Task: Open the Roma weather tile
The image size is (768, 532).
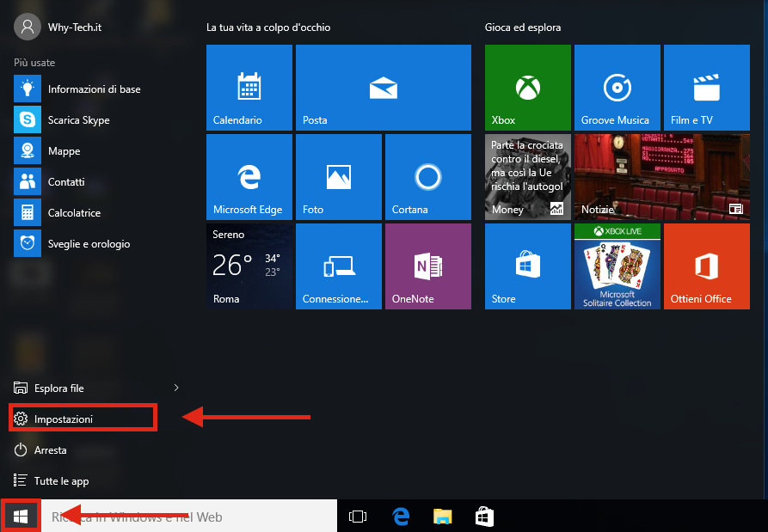Action: (249, 266)
